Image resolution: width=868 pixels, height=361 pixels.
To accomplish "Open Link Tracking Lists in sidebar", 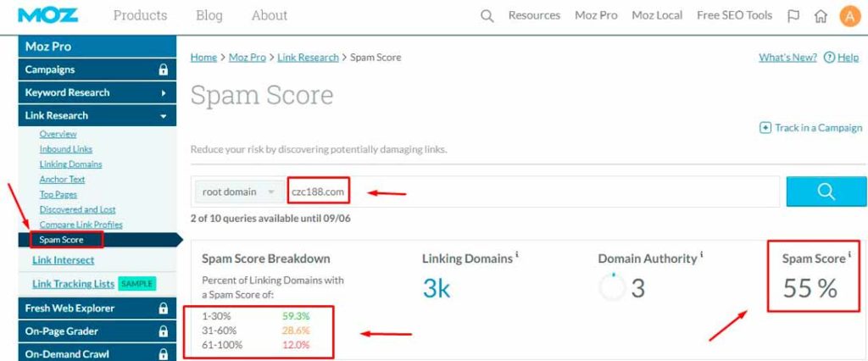I will point(73,284).
